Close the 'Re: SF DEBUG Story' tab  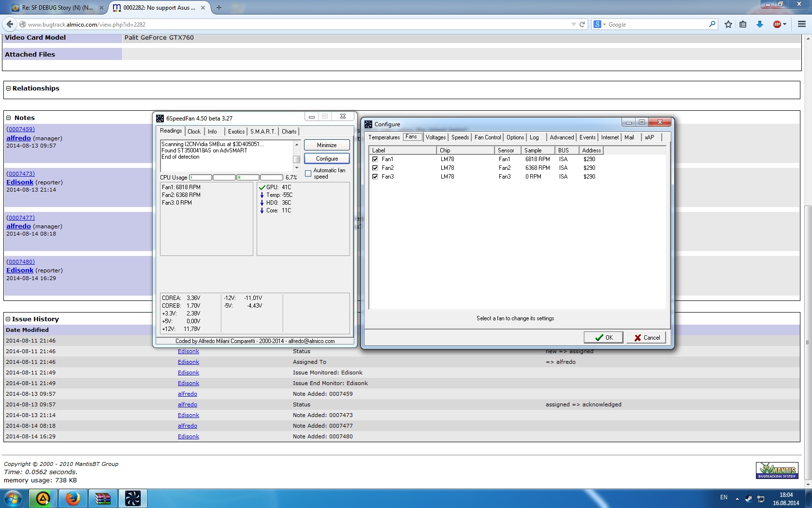[101, 8]
